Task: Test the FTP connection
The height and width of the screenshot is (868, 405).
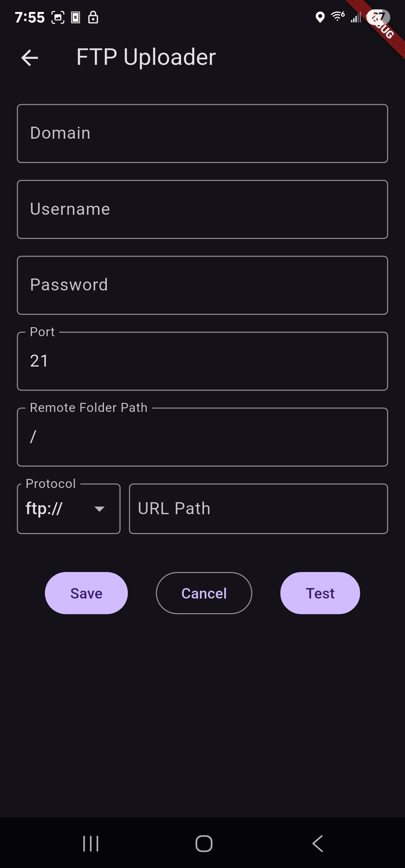Action: pyautogui.click(x=320, y=593)
